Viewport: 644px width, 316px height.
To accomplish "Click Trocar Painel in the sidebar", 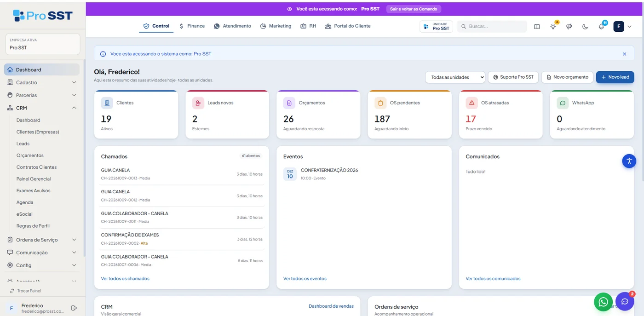I will (25, 291).
